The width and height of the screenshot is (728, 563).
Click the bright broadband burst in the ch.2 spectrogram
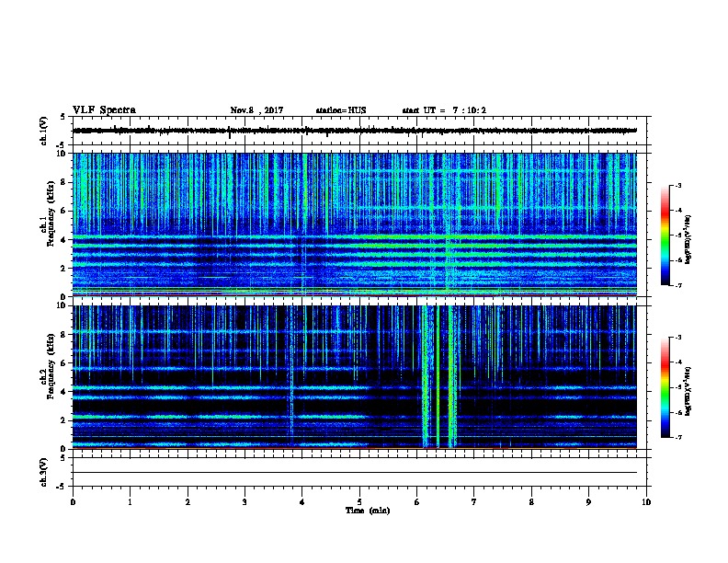[439, 376]
